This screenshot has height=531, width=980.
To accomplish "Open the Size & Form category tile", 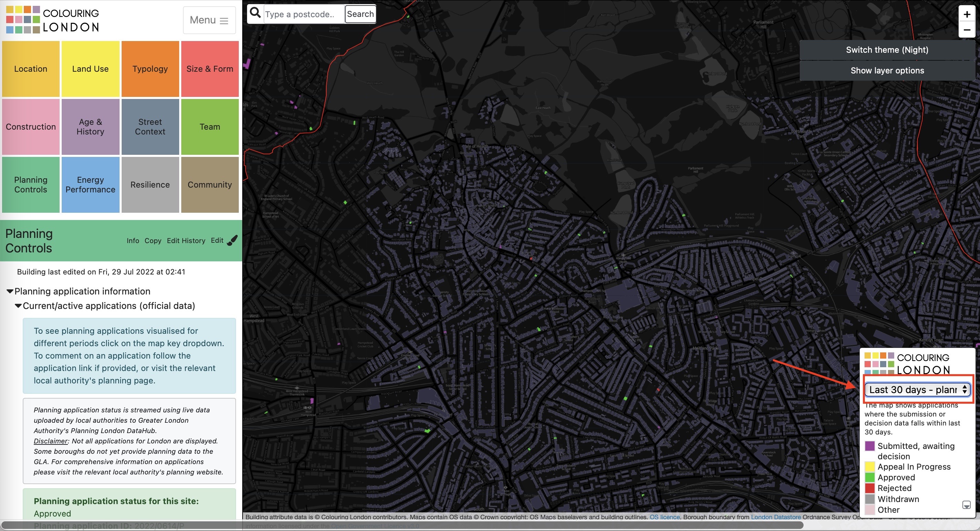I will [x=210, y=69].
